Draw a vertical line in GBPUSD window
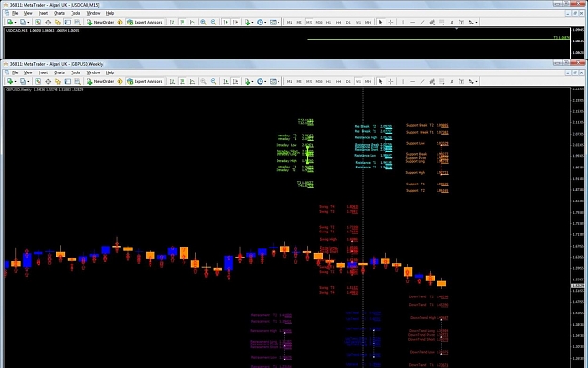The image size is (588, 368). coord(403,81)
